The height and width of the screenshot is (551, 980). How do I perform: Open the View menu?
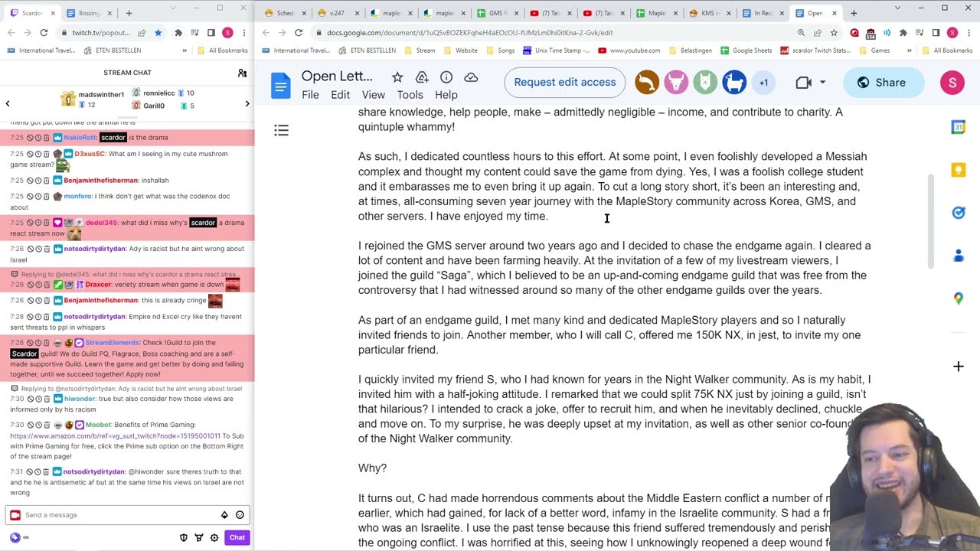373,95
